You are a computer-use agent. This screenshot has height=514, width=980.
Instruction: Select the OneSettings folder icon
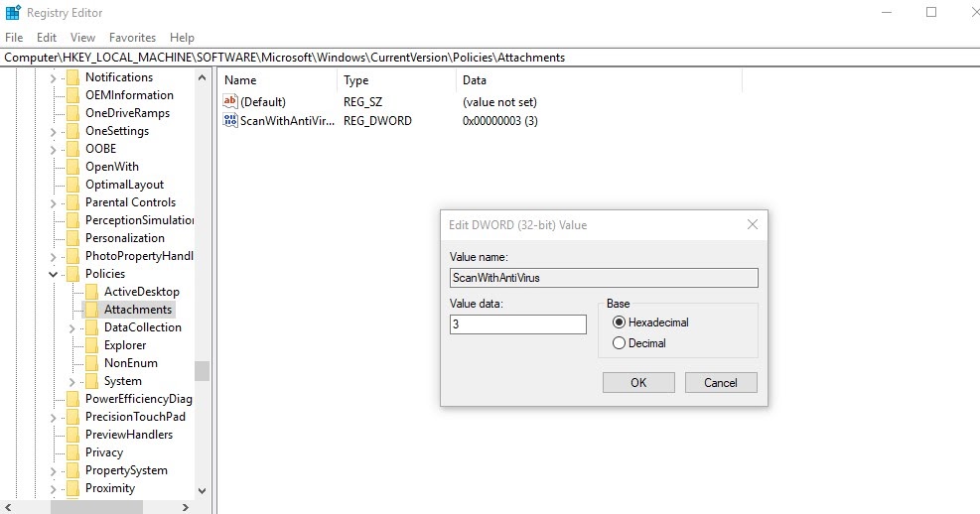pyautogui.click(x=73, y=131)
